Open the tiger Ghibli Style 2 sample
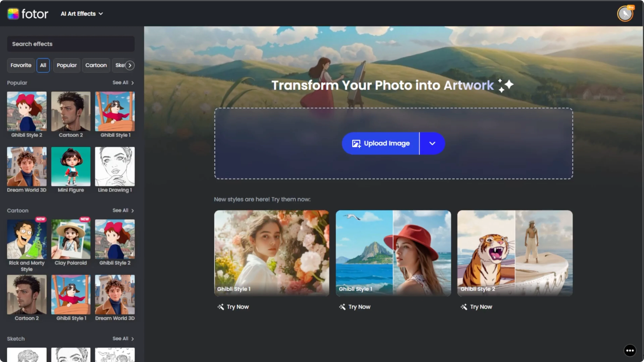Viewport: 644px width, 362px height. (x=515, y=253)
